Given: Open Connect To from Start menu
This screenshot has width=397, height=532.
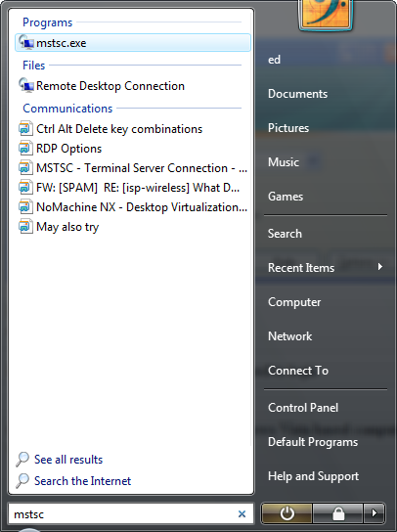Looking at the screenshot, I should pyautogui.click(x=298, y=371).
